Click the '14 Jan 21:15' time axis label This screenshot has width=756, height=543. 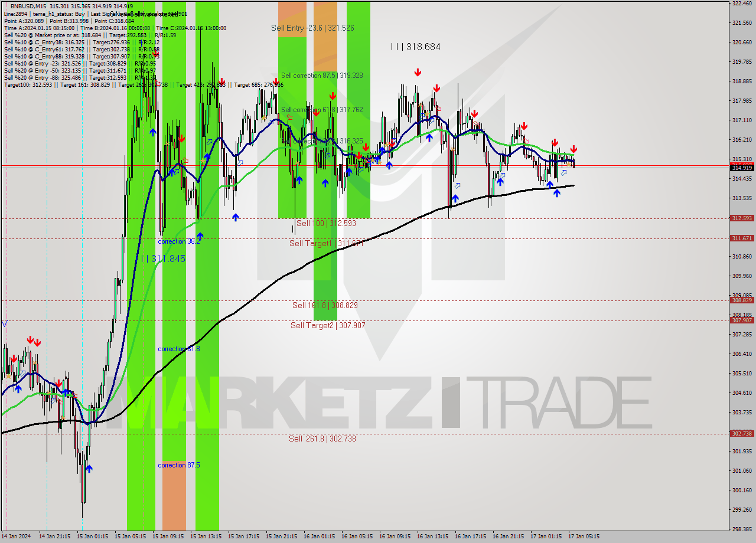click(54, 537)
